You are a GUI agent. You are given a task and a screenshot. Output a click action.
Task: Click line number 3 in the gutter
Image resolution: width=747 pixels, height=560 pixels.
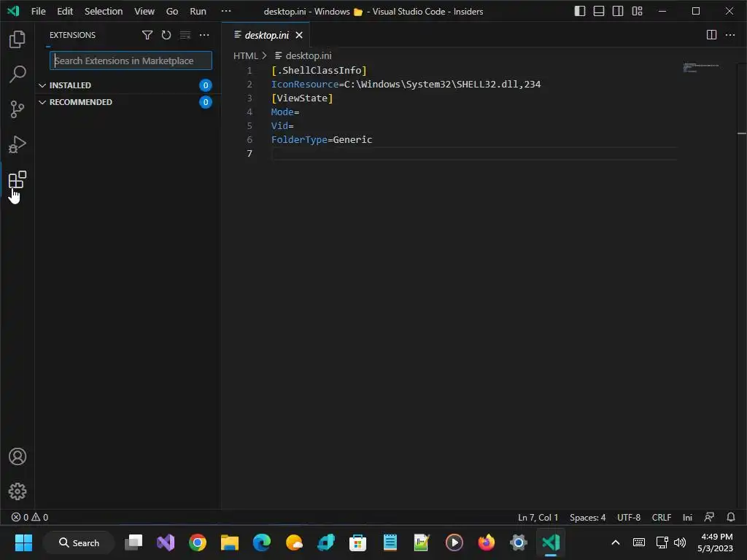point(249,98)
